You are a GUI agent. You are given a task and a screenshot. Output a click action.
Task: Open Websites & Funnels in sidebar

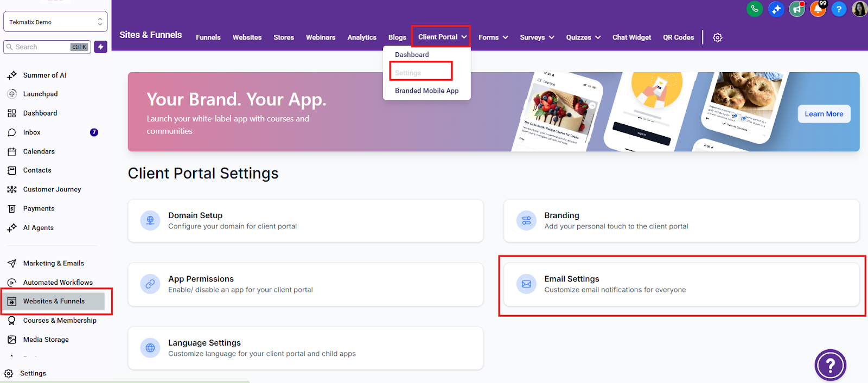54,301
